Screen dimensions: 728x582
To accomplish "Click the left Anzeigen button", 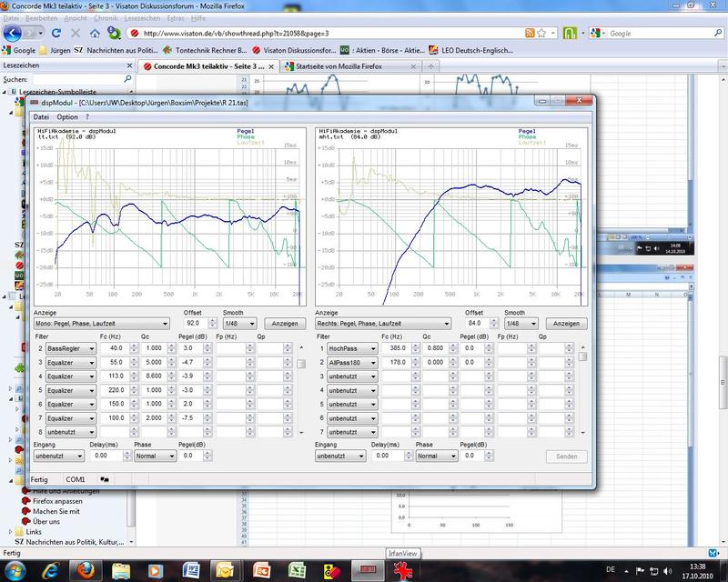I will [283, 324].
